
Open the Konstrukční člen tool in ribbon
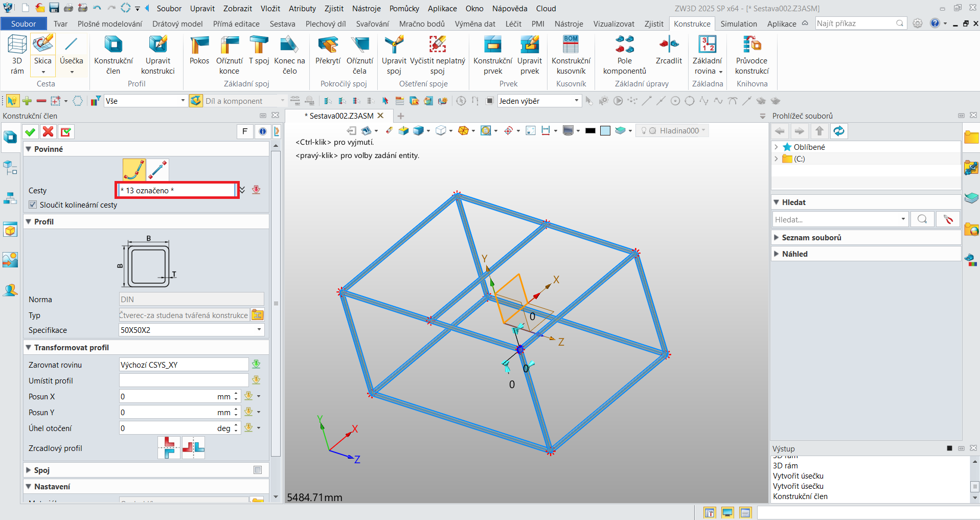point(113,44)
